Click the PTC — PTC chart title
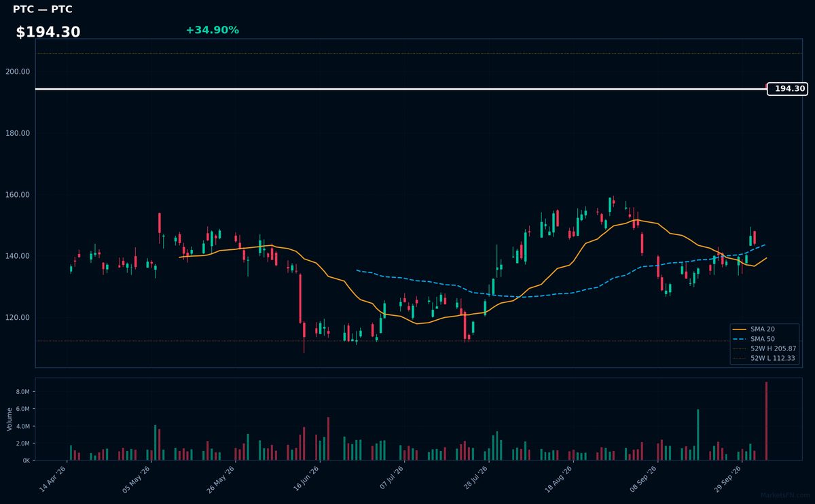This screenshot has height=504, width=815. pyautogui.click(x=42, y=10)
